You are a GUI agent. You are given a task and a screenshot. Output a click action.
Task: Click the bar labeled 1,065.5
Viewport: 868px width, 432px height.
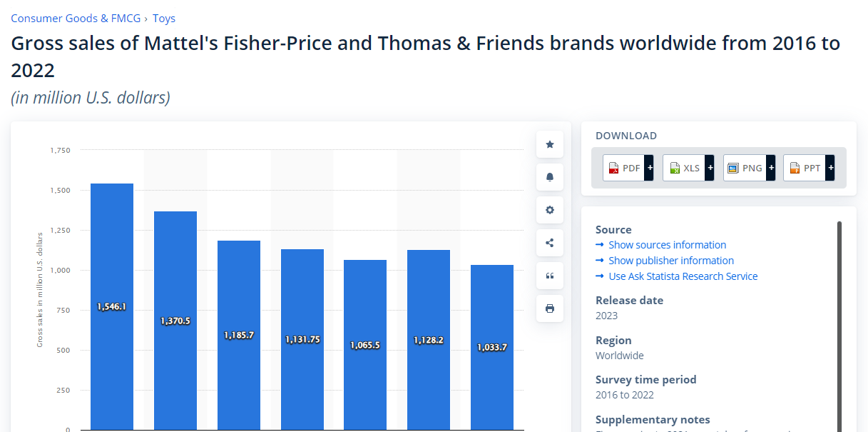[365, 345]
